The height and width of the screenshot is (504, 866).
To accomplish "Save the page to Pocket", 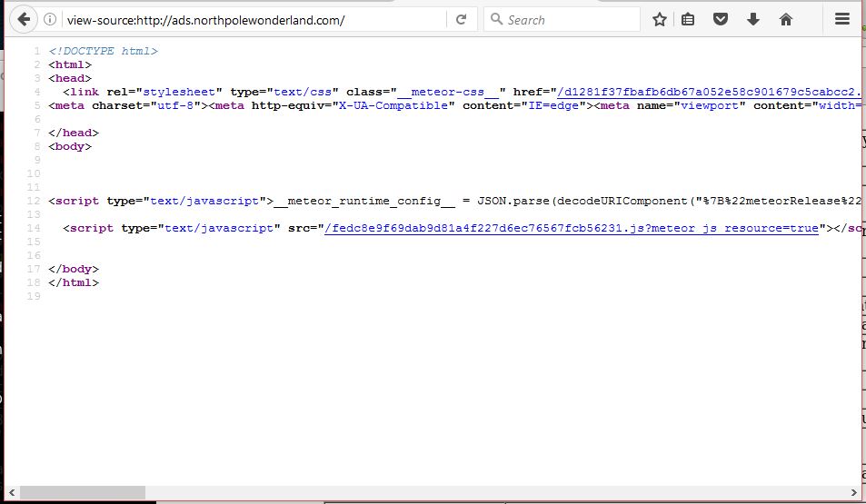I will pyautogui.click(x=721, y=19).
